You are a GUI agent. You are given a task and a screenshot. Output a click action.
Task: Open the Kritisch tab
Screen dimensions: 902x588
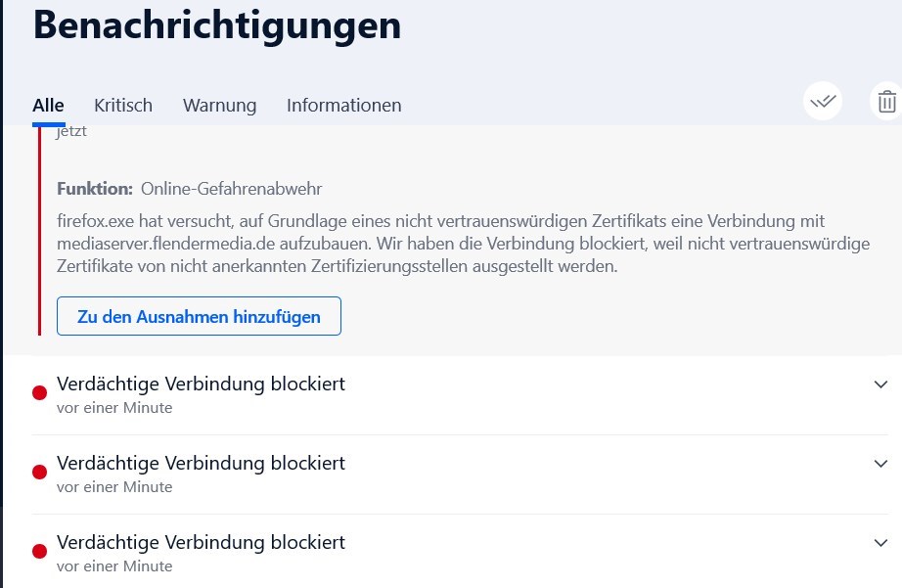point(123,106)
